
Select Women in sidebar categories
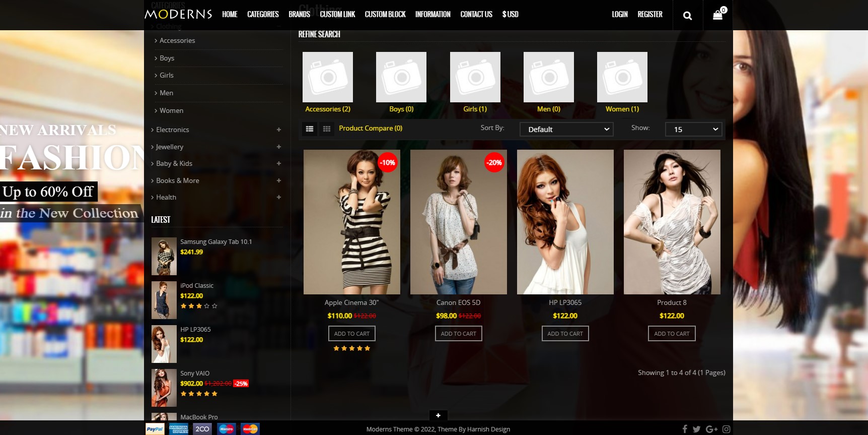(x=171, y=110)
